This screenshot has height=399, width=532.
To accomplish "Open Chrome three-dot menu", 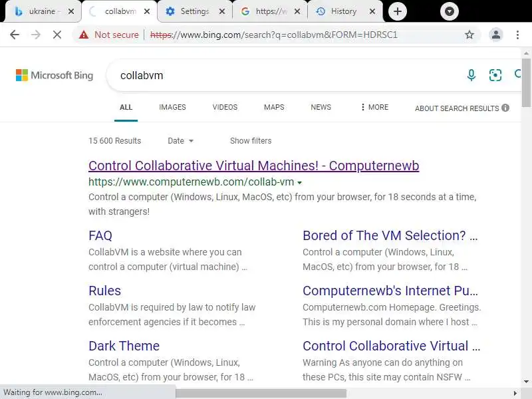I will click(517, 35).
